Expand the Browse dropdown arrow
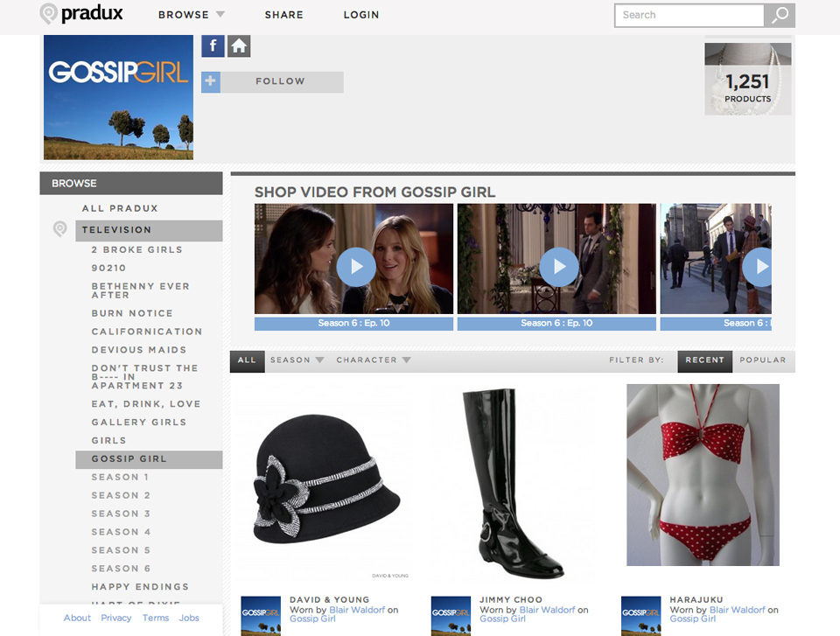Viewport: 840px width, 636px height. coord(220,15)
